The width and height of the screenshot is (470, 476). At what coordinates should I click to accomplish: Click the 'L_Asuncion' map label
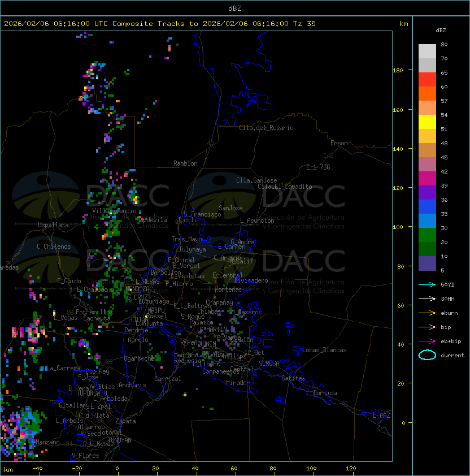pos(257,220)
